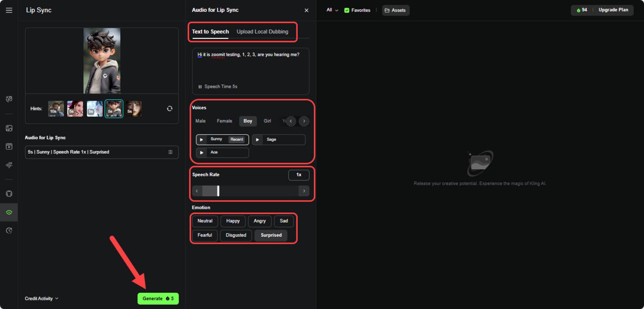Toggle the Favorites checkbox
Viewport: 644px width, 309px height.
point(347,10)
